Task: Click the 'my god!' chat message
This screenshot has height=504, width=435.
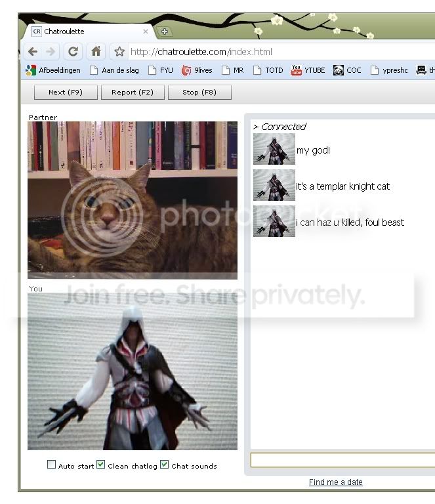Action: tap(313, 150)
